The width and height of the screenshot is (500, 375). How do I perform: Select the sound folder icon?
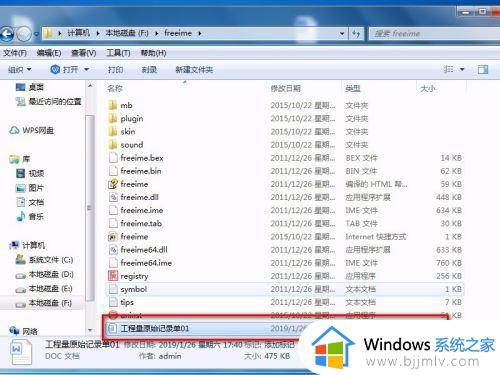(113, 145)
